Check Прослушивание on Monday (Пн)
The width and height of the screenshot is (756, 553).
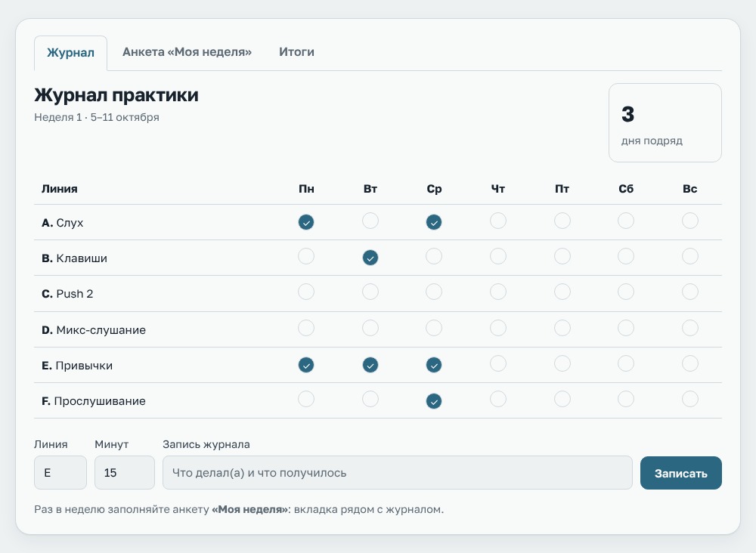[306, 400]
